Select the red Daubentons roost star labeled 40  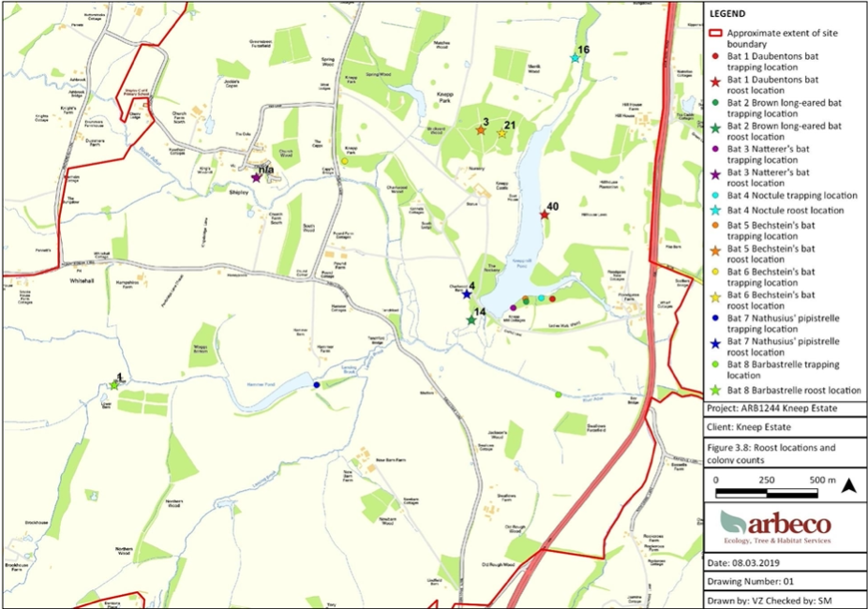(x=544, y=215)
